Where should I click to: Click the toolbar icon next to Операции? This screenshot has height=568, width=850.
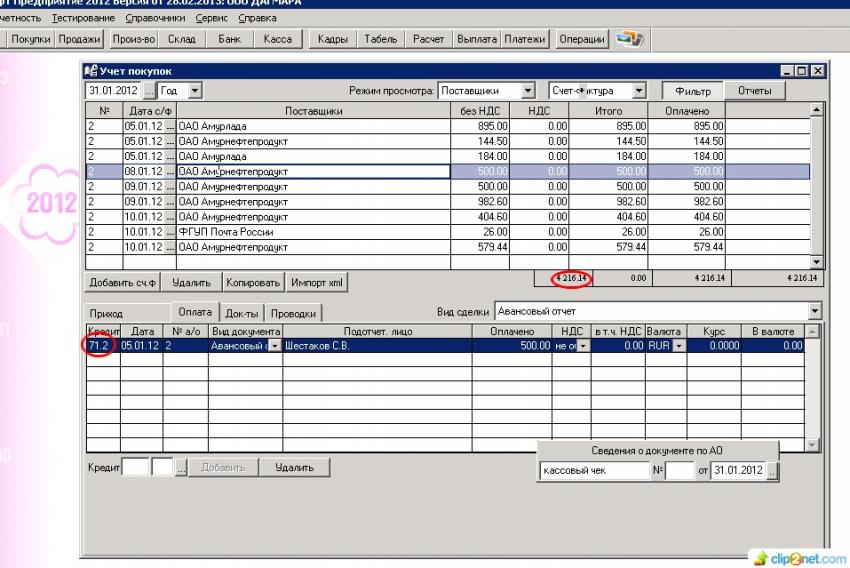(629, 39)
